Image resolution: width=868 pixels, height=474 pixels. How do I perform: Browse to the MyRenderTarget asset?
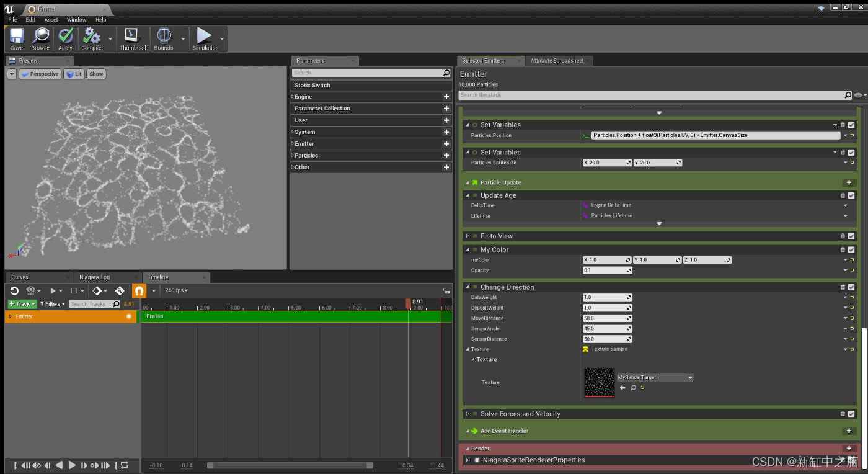click(x=633, y=388)
